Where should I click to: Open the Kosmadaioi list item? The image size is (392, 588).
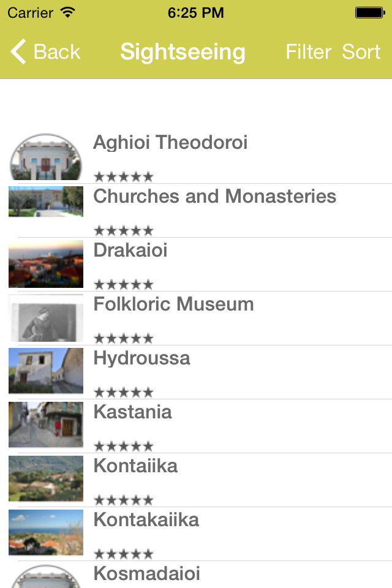tap(146, 574)
